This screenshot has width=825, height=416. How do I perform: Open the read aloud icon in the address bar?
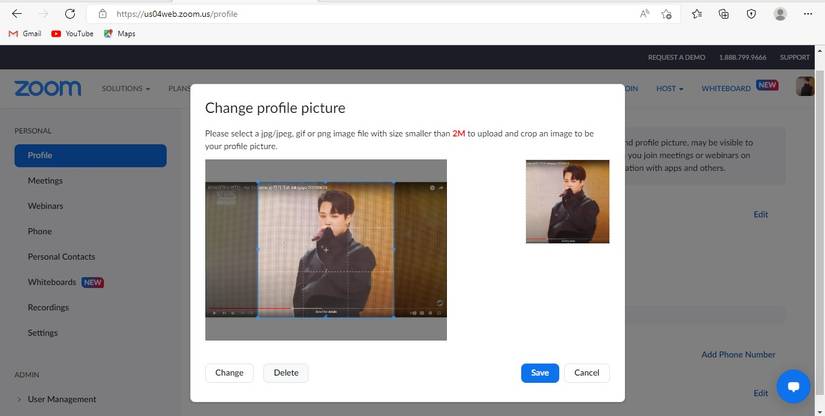[645, 14]
